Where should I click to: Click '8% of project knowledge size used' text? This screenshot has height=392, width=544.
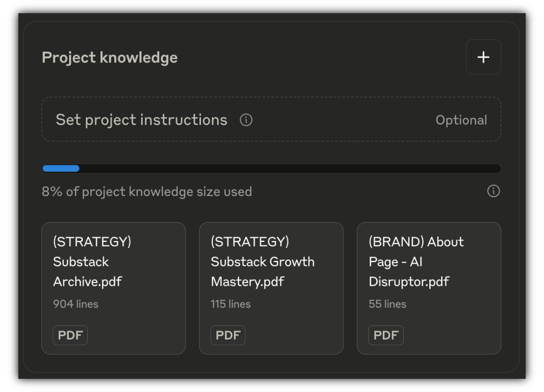coord(147,192)
